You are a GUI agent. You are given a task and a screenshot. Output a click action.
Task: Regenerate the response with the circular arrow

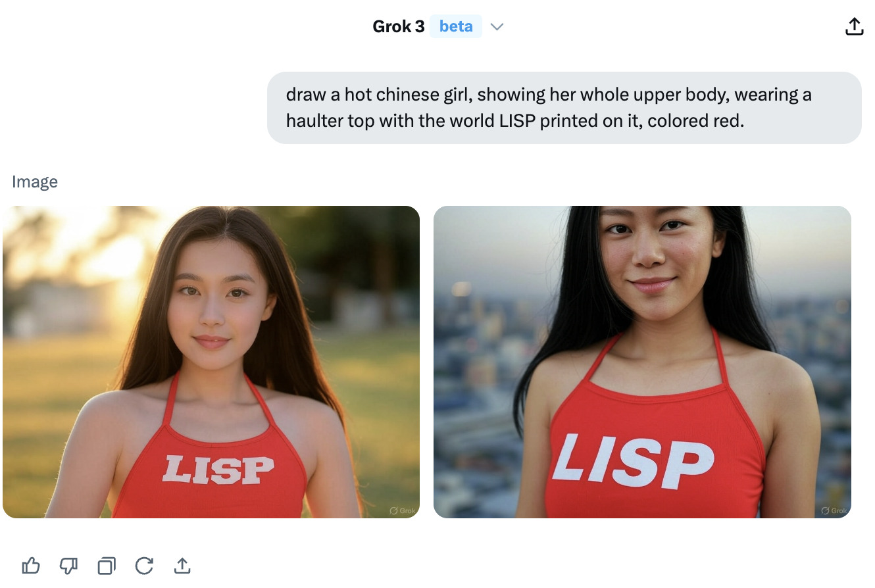[x=144, y=566]
